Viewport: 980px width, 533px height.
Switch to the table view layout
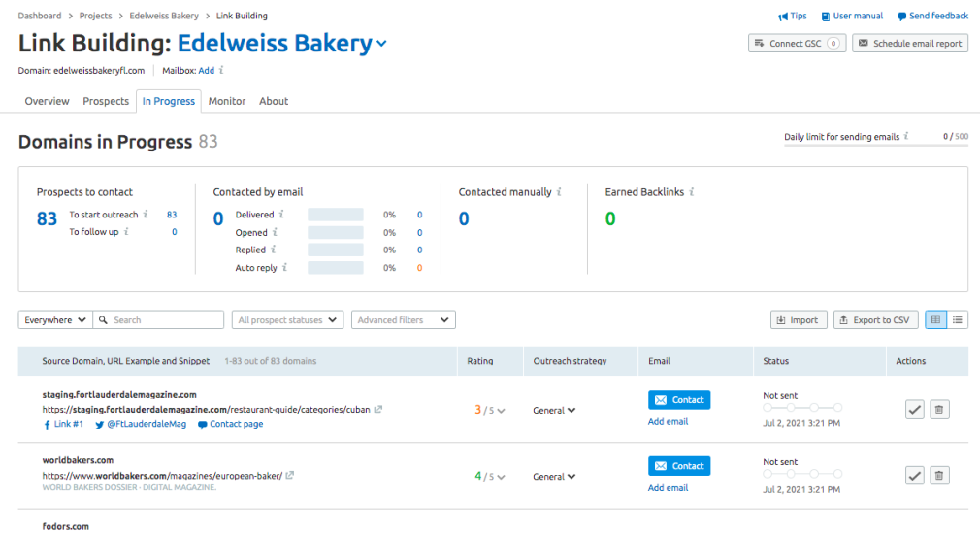pos(935,319)
